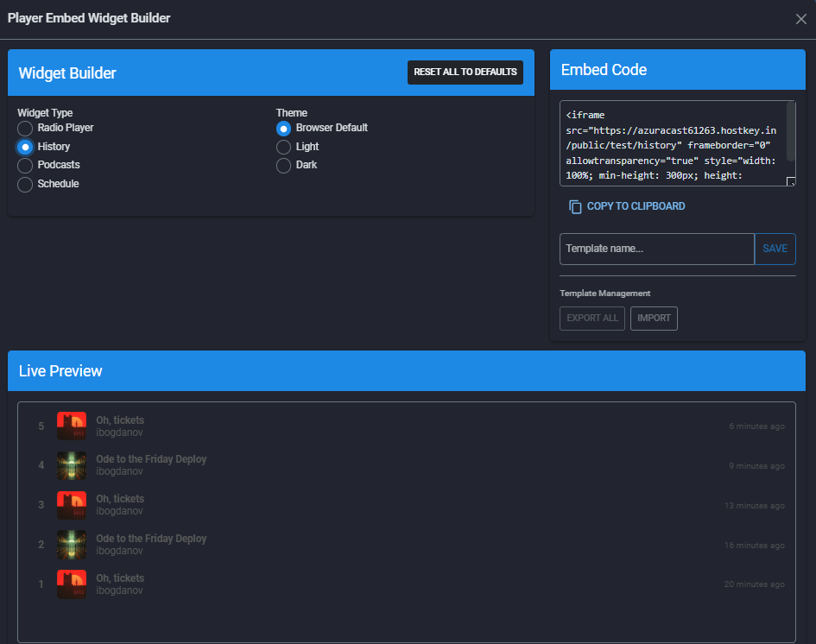Click the copy to clipboard icon
This screenshot has width=816, height=644.
click(x=575, y=206)
